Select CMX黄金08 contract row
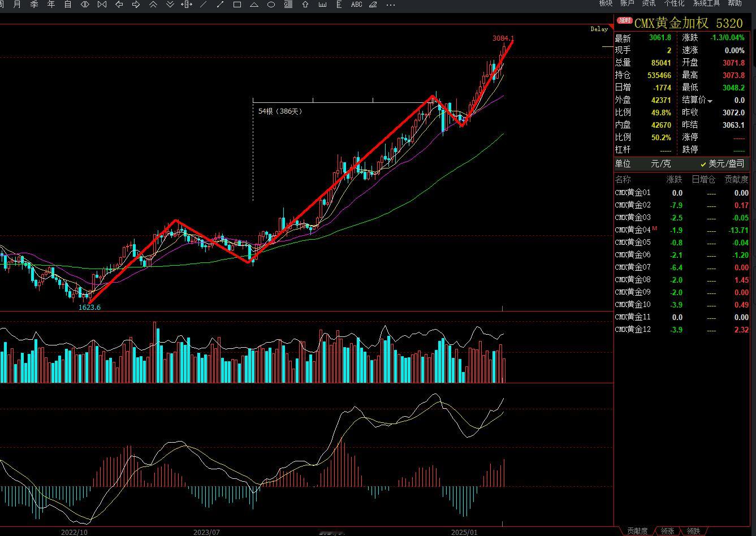This screenshot has width=756, height=536. tap(682, 280)
